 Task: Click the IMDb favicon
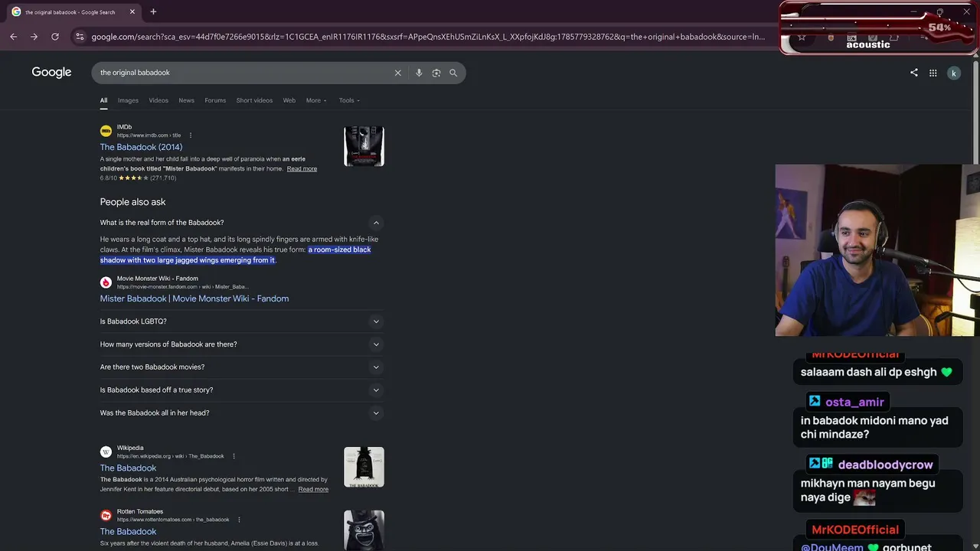coord(106,131)
